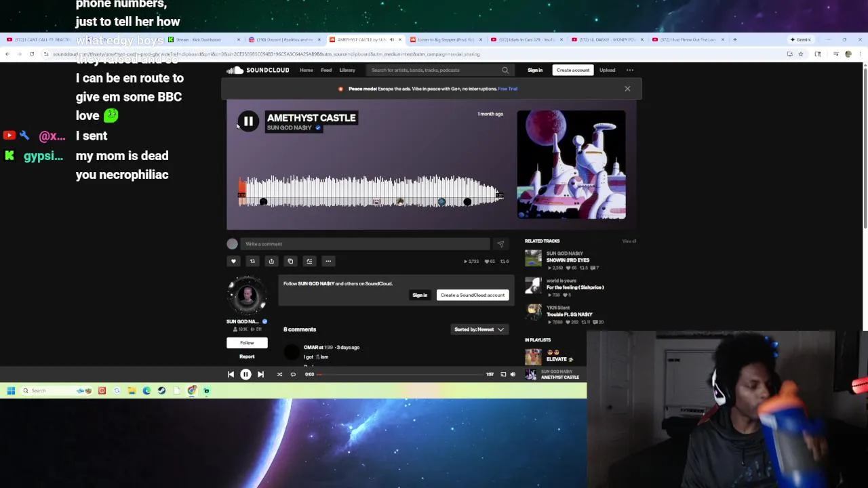Pause playback from the bottom player bar
Screen dimensions: 868x488
coord(245,374)
